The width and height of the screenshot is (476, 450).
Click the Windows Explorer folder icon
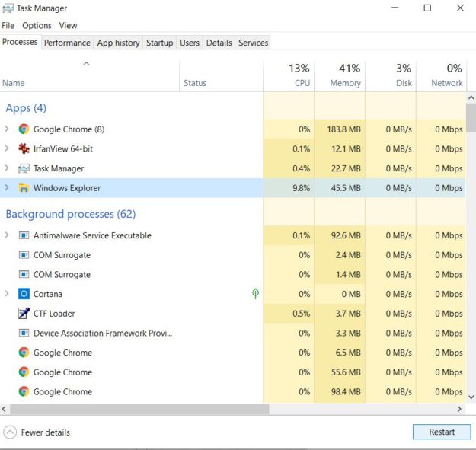[x=24, y=188]
